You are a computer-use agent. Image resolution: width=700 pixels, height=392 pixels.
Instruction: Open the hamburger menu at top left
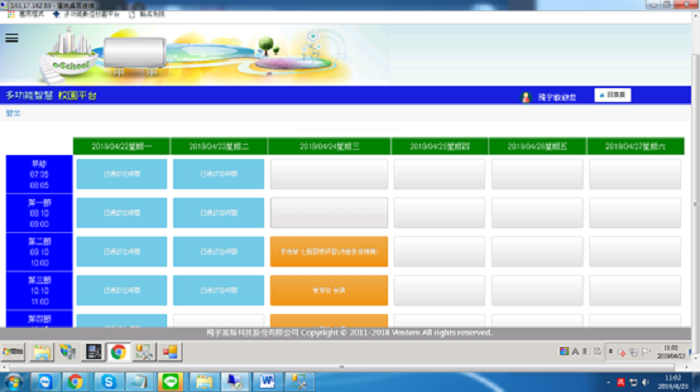coord(12,38)
